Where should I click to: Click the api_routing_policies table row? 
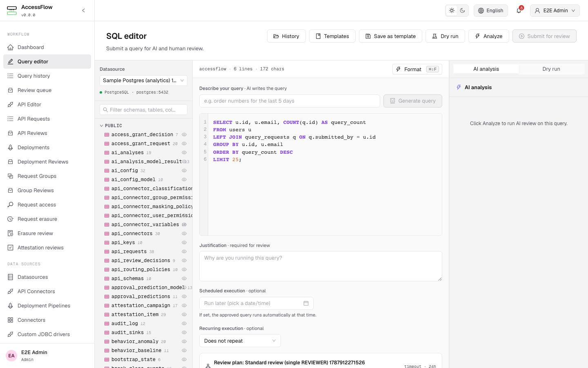pyautogui.click(x=143, y=269)
